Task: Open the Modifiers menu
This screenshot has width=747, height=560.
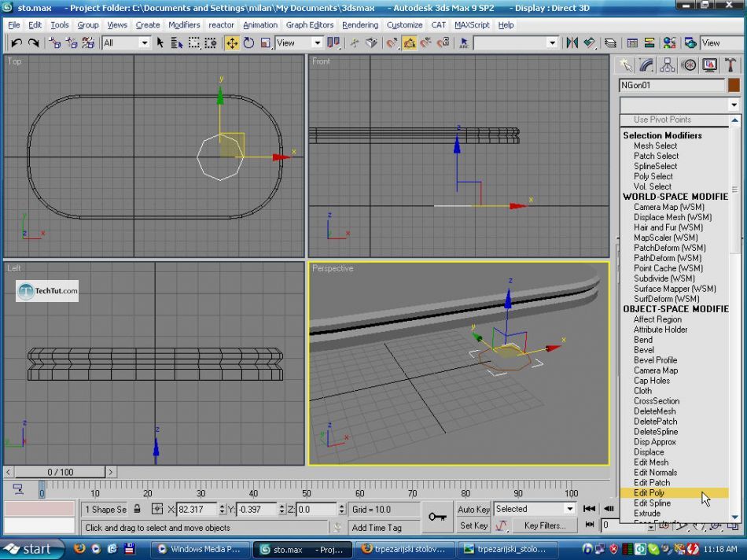Action: point(184,25)
